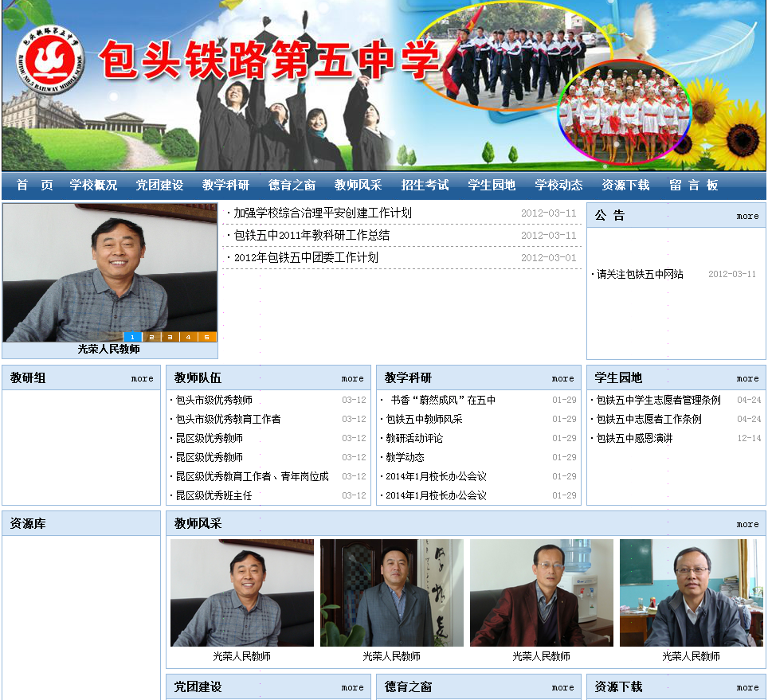The width and height of the screenshot is (768, 700).
Task: Show slide 4 in the photo slideshow
Action: point(189,337)
